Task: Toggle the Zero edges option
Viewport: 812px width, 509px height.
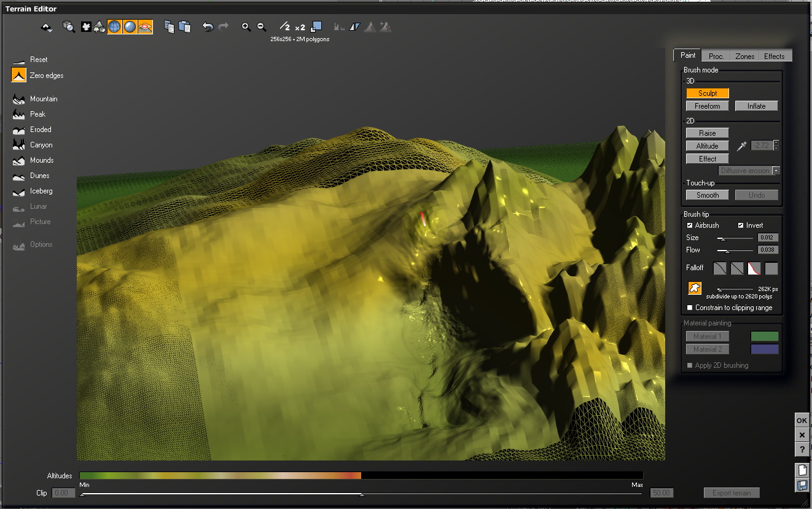Action: point(19,76)
